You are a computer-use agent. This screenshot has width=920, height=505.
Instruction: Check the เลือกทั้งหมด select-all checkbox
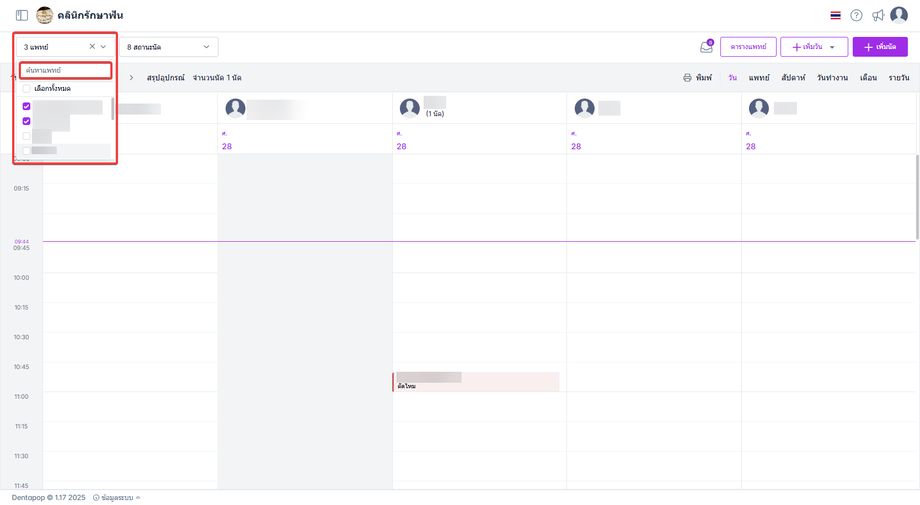pos(27,89)
